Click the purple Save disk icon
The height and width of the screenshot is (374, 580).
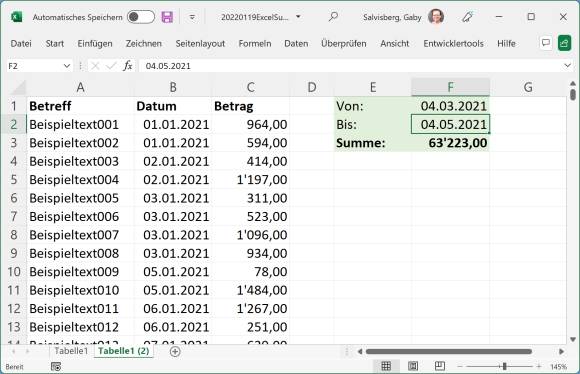(x=167, y=17)
